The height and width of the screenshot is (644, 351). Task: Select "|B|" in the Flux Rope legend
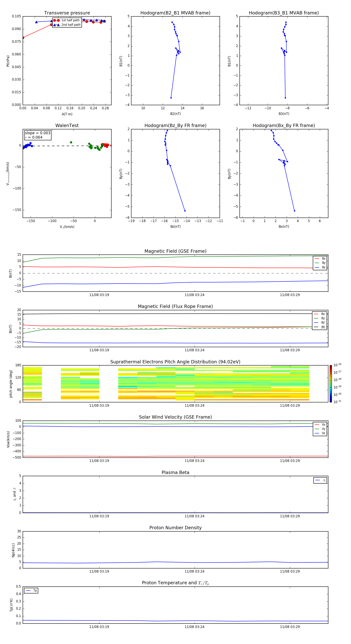(320, 327)
